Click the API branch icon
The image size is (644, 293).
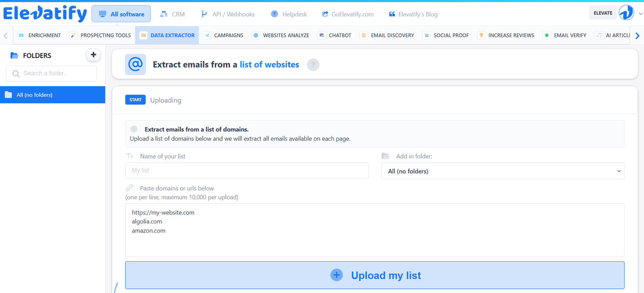coord(204,14)
